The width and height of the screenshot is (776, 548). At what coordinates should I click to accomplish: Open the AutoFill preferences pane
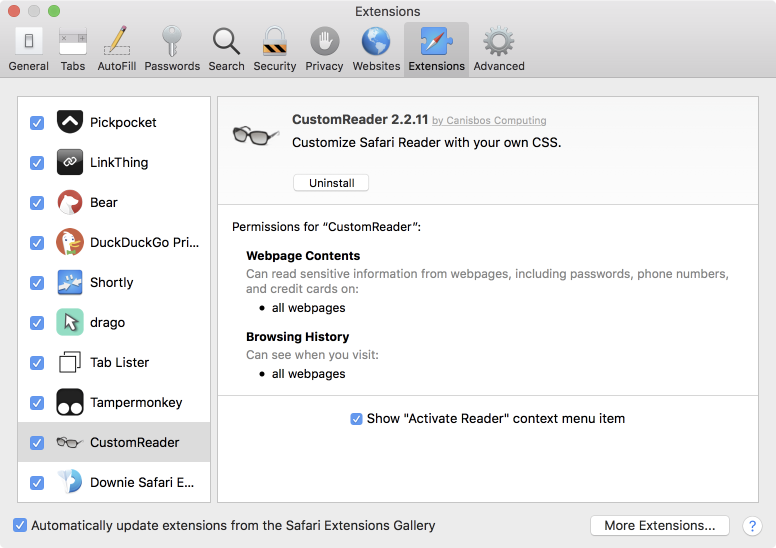tap(117, 49)
